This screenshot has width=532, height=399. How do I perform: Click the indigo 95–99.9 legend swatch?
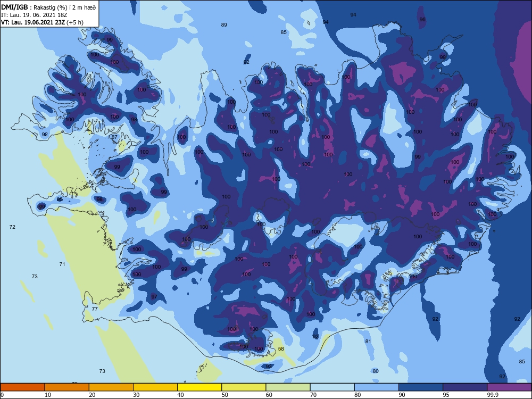point(465,387)
